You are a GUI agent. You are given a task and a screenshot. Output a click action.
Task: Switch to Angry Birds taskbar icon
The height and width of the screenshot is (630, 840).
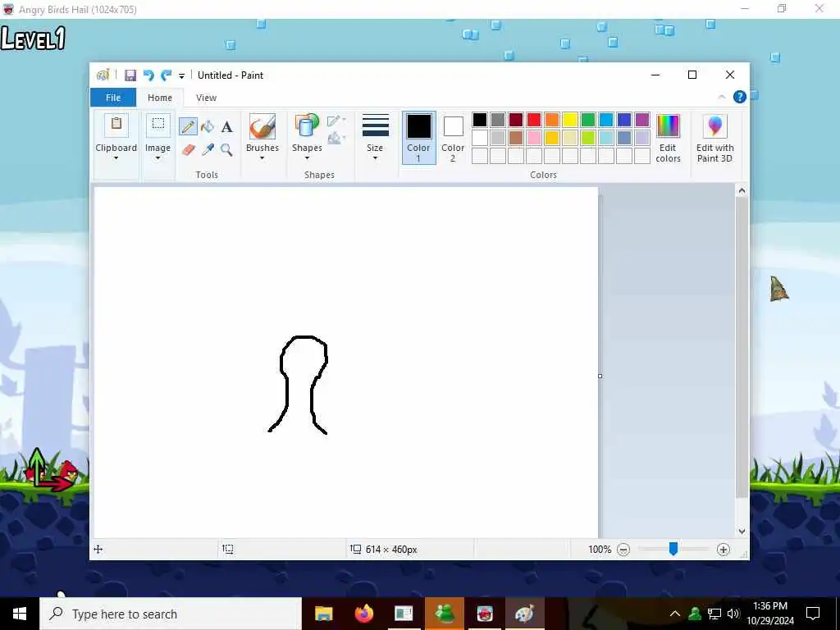[485, 614]
